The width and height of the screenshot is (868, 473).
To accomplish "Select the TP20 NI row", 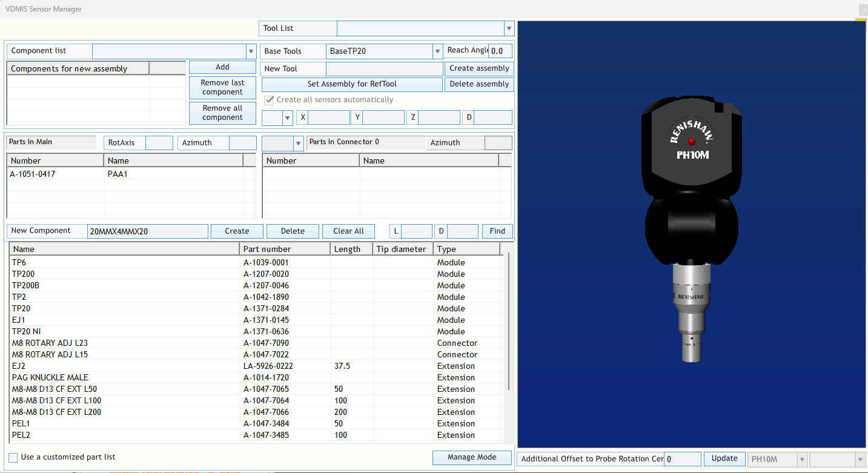I will (256, 331).
